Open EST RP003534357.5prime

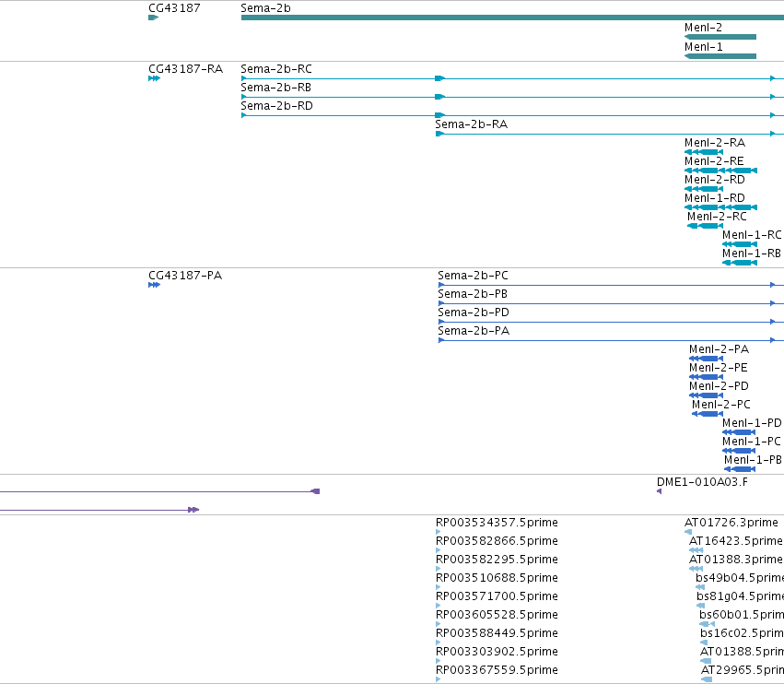(x=497, y=523)
